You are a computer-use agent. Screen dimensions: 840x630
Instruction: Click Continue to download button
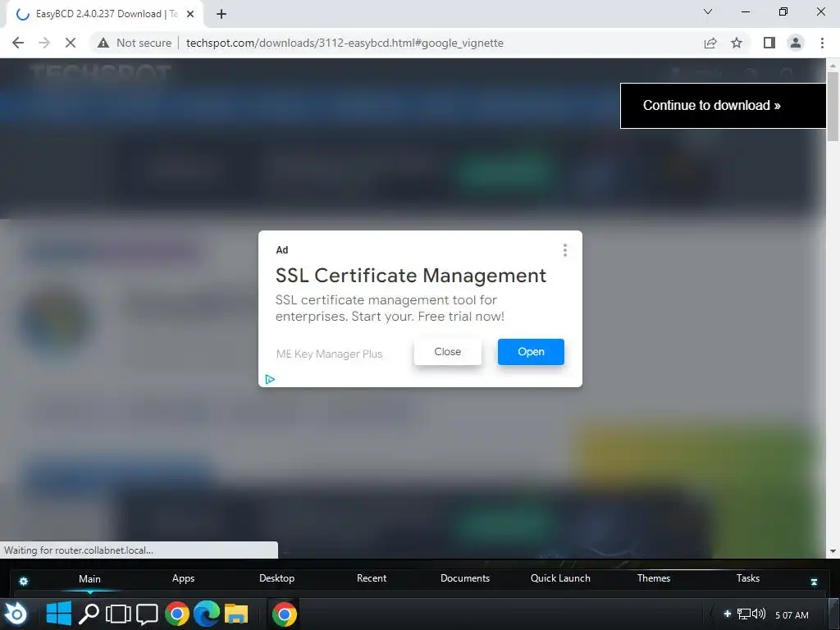[x=723, y=106]
